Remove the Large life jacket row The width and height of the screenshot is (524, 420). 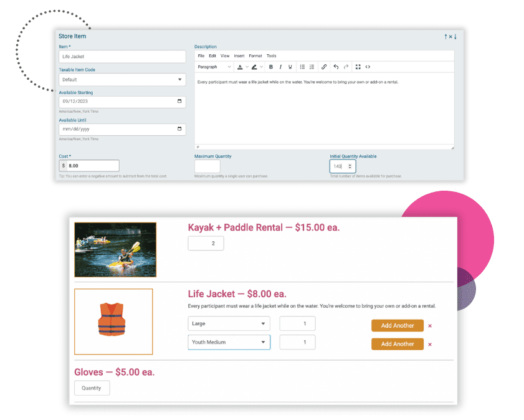[430, 326]
